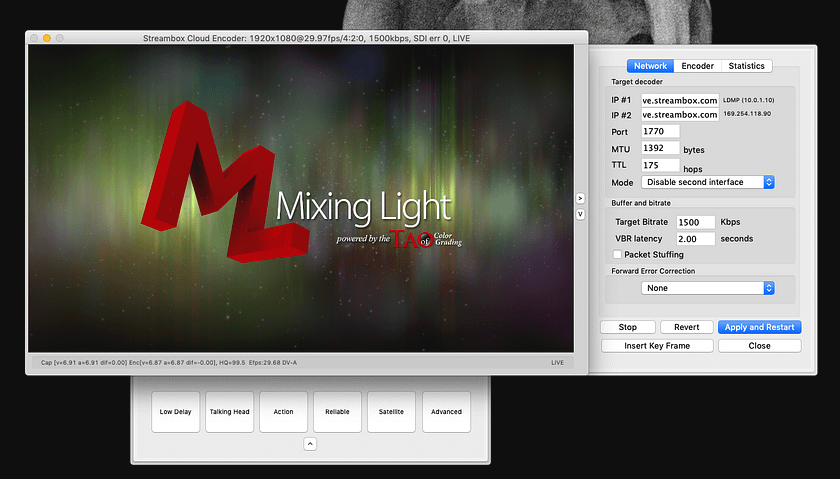Click the Cap/Enc statistics status text
The image size is (840, 479).
(169, 363)
